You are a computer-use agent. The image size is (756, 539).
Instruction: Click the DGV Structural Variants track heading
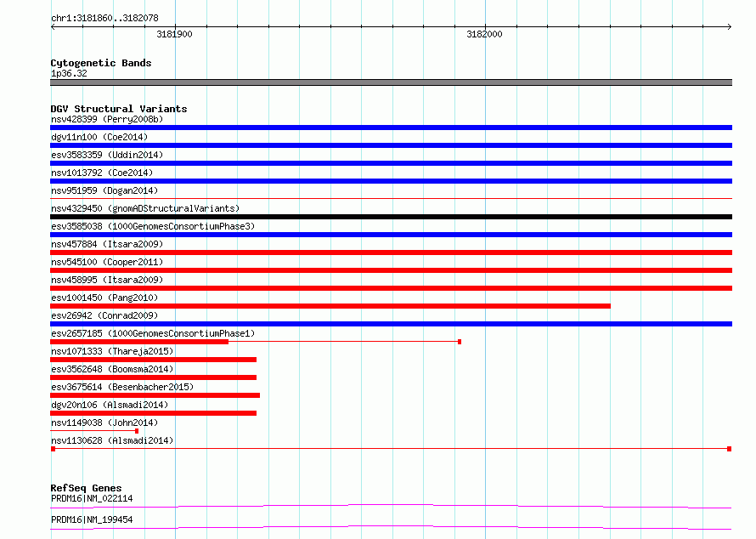click(119, 109)
